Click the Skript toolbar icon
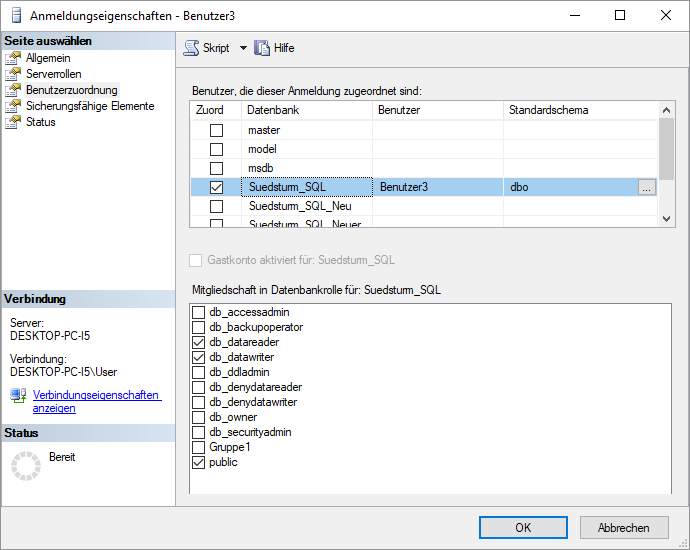Screen dimensions: 690x550 tap(192, 48)
